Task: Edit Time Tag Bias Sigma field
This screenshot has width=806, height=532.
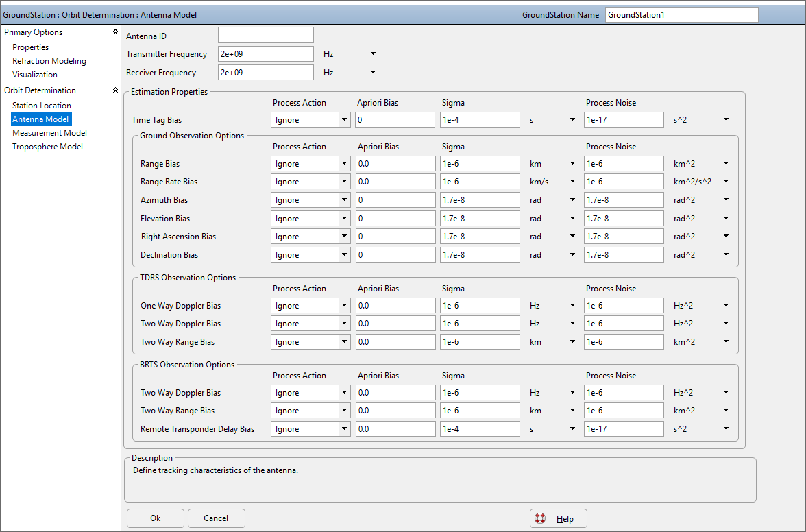Action: (x=480, y=120)
